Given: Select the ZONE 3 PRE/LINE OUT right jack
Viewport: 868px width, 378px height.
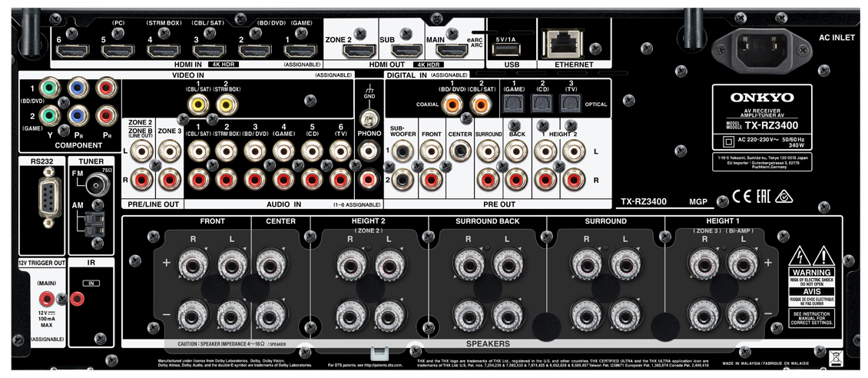Looking at the screenshot, I should (x=168, y=179).
